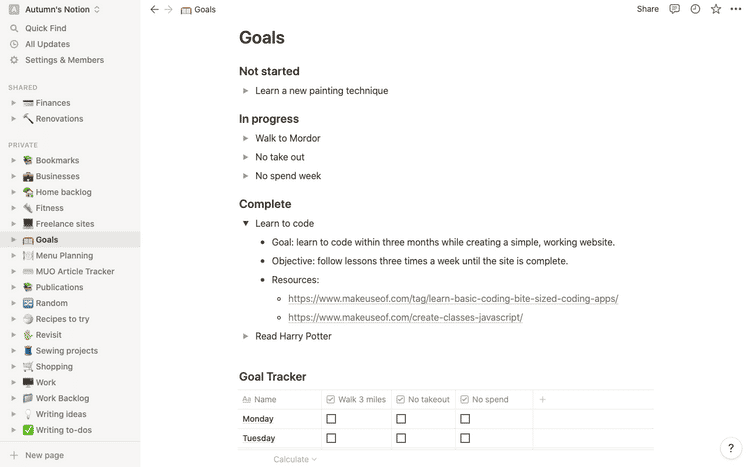Open the three-dot page options menu
Screen dimensions: 750x467
[736, 9]
